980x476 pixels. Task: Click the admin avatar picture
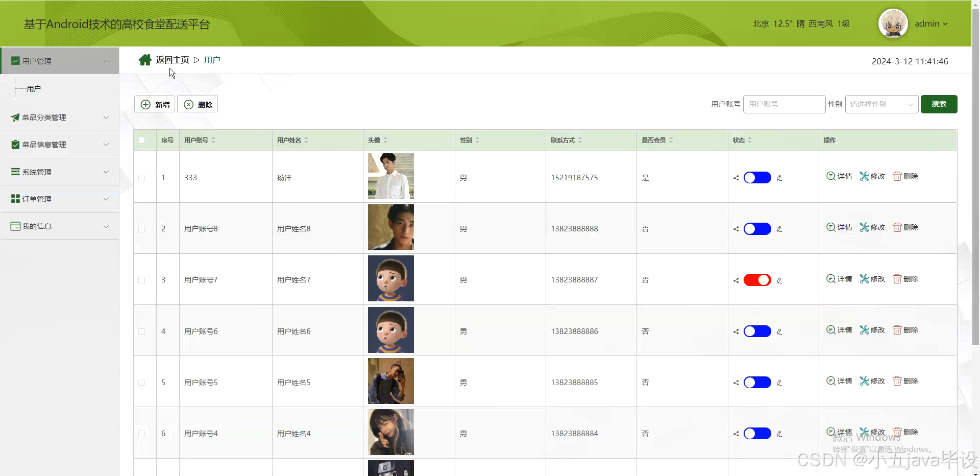pos(893,23)
